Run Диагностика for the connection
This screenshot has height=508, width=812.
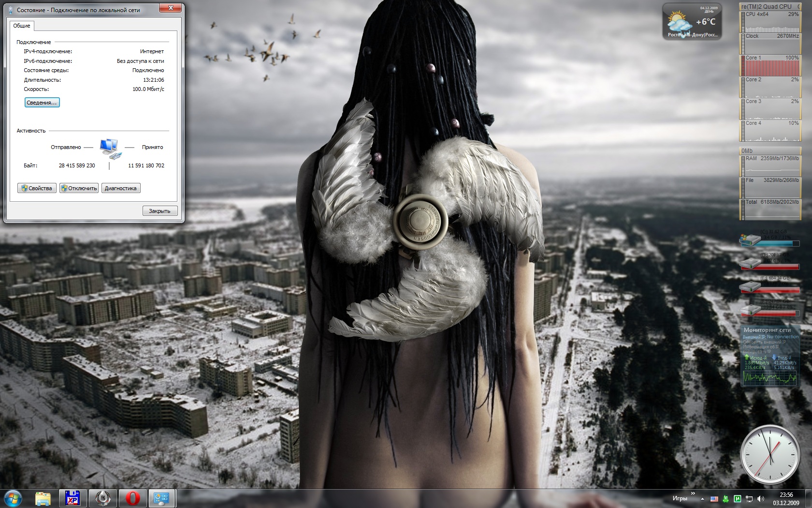(121, 188)
